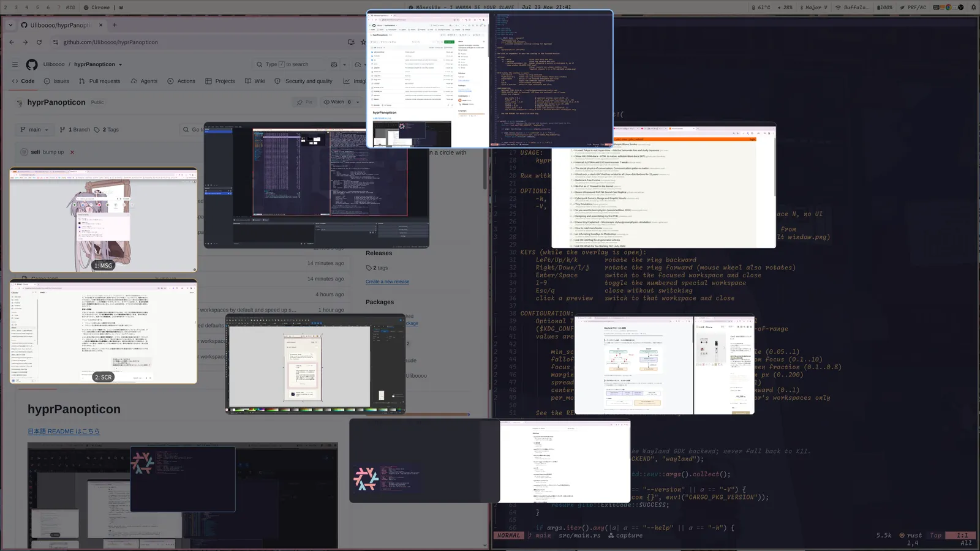Click the Watch button

click(x=337, y=102)
